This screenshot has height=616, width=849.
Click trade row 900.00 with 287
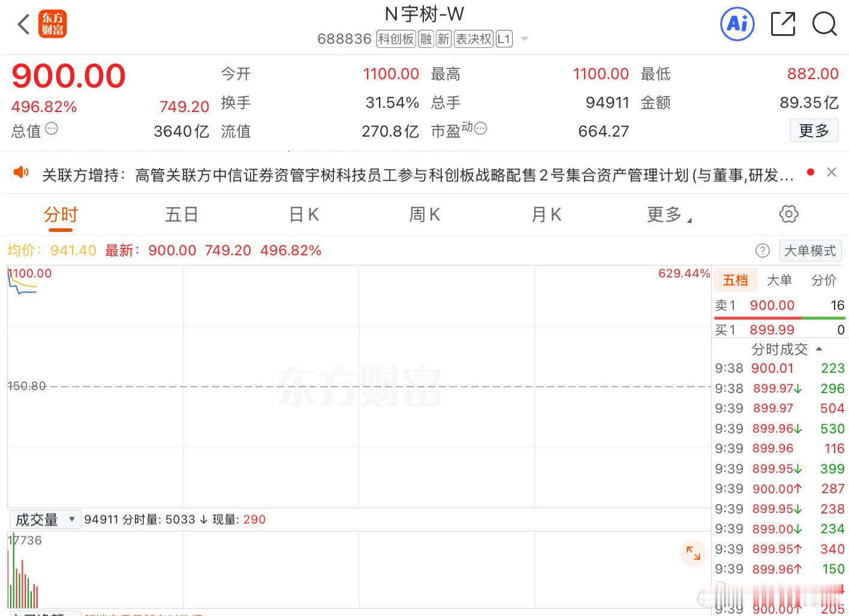point(779,488)
